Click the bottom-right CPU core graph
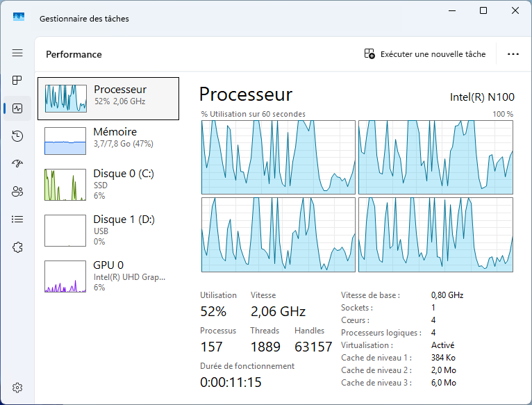 pos(435,235)
